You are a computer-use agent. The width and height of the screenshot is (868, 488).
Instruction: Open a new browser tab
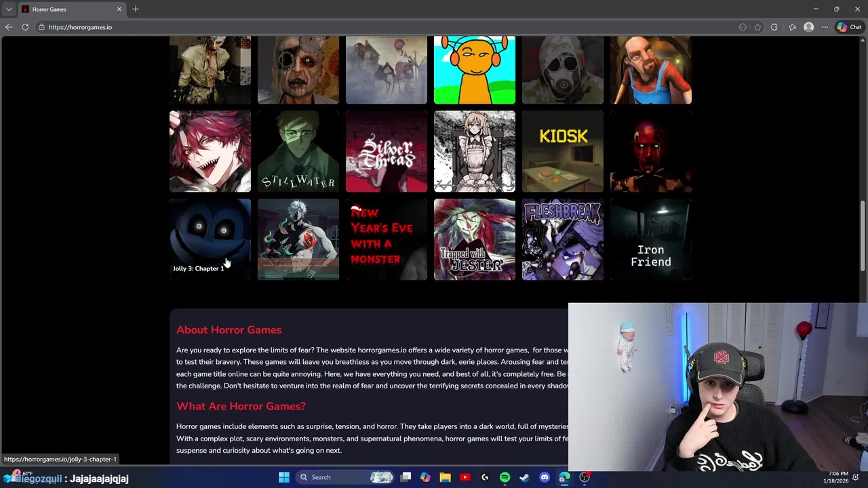136,9
